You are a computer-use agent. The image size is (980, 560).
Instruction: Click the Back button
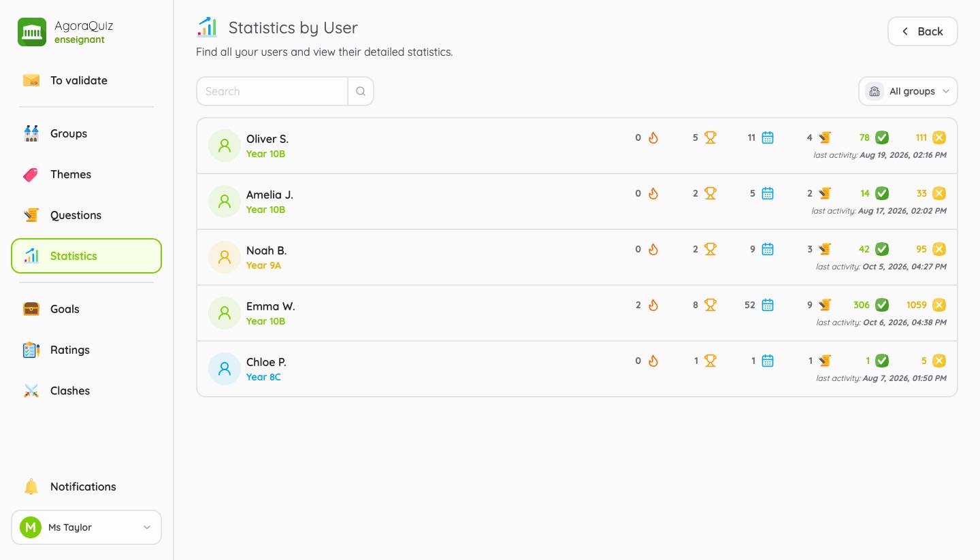[923, 31]
